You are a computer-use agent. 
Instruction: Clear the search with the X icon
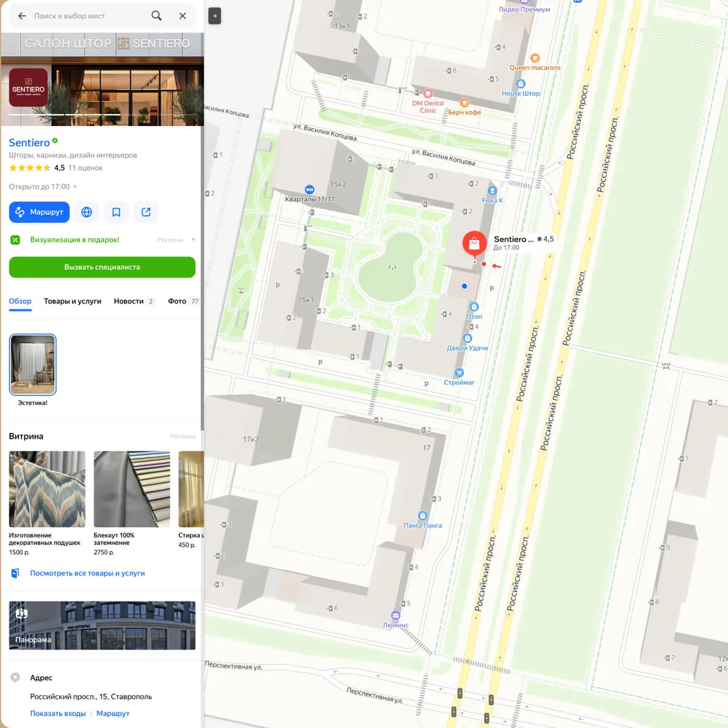point(183,16)
